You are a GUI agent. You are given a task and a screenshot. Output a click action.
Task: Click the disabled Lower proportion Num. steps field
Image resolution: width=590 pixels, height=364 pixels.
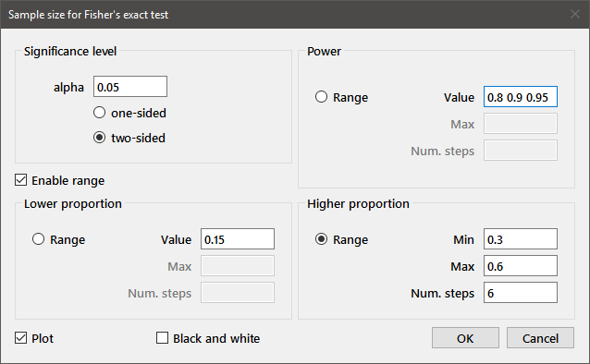pos(238,293)
